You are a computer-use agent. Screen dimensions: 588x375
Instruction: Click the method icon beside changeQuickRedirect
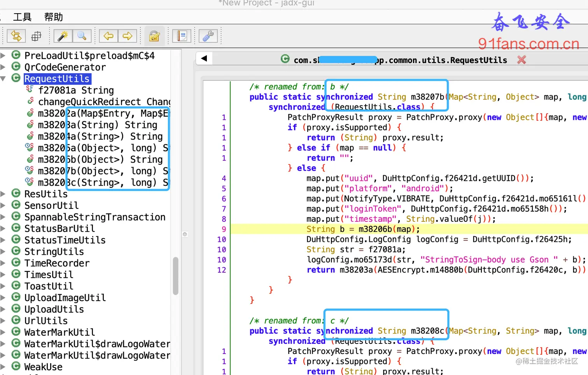coord(30,101)
